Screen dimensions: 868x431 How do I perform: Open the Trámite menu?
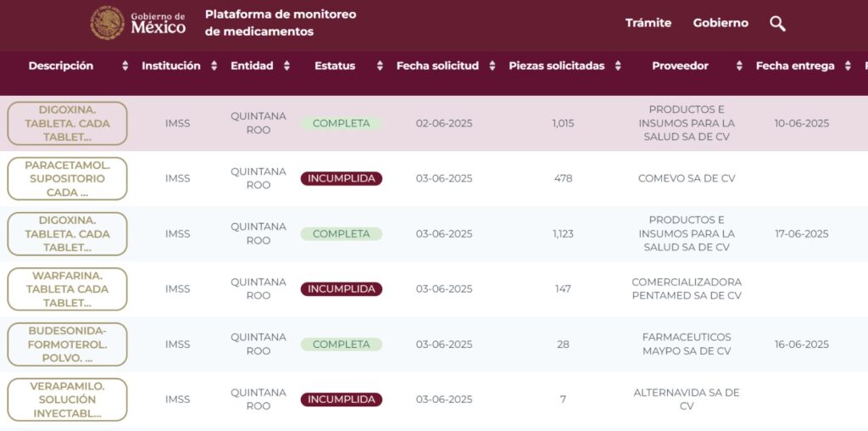pos(648,24)
